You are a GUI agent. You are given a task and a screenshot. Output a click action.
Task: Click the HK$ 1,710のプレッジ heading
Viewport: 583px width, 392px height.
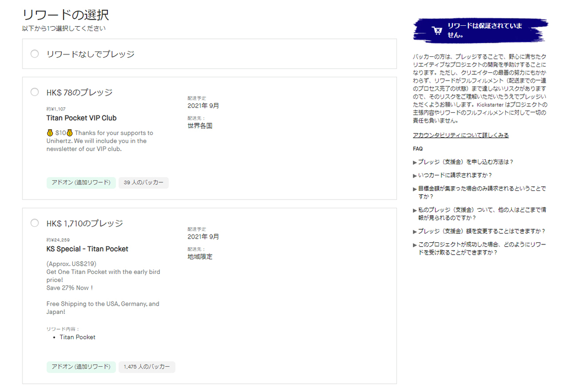point(85,223)
